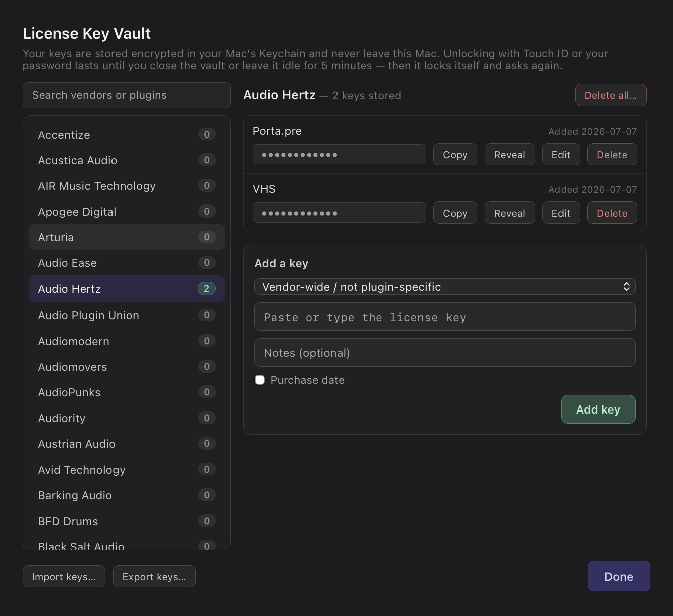
Task: Select Apogee Digital vendor
Action: point(127,212)
